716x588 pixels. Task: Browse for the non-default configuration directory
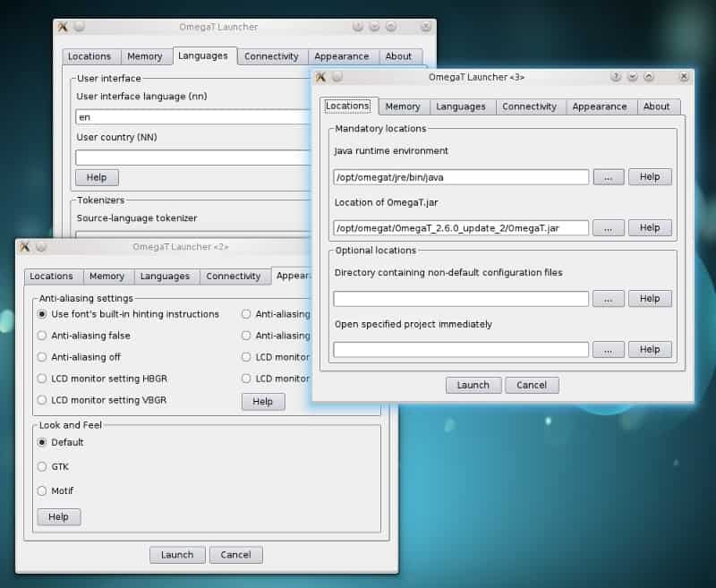(x=609, y=299)
